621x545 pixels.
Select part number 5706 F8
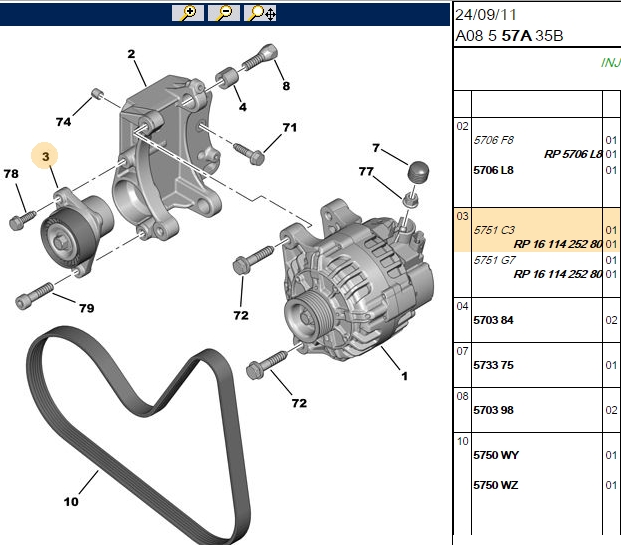(493, 140)
